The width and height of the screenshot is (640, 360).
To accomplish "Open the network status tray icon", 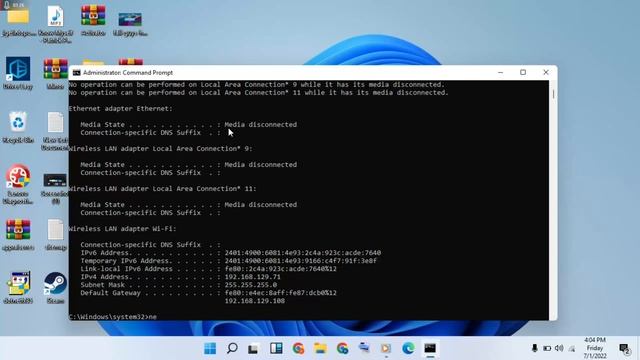I will [x=572, y=349].
